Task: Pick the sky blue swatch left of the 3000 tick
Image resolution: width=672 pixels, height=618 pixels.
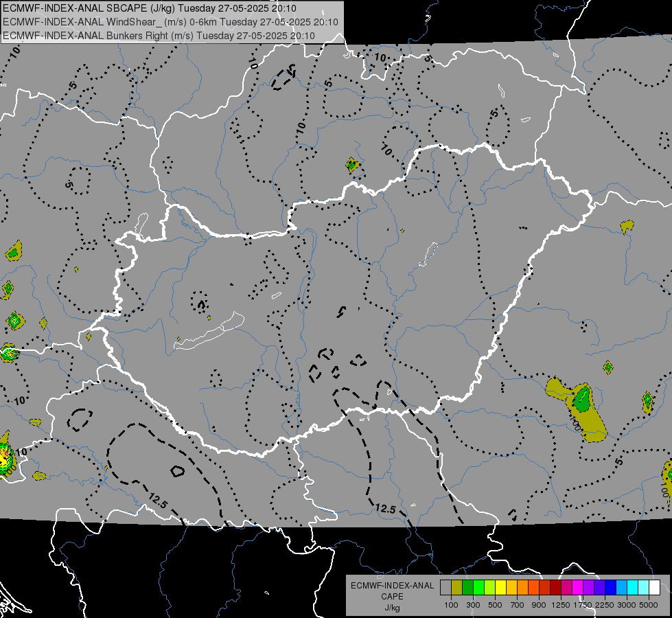Action: 621,588
